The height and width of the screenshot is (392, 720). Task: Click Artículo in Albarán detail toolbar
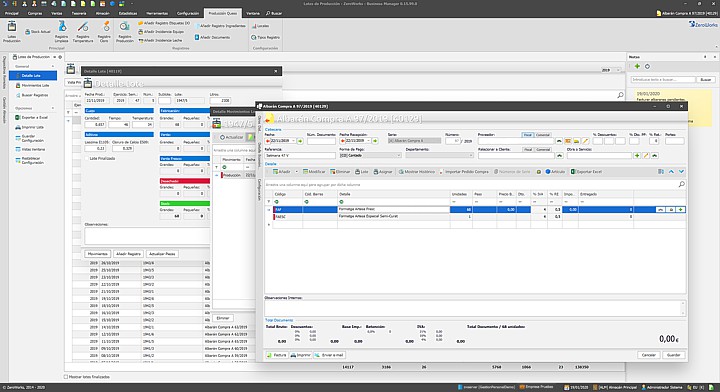point(555,172)
